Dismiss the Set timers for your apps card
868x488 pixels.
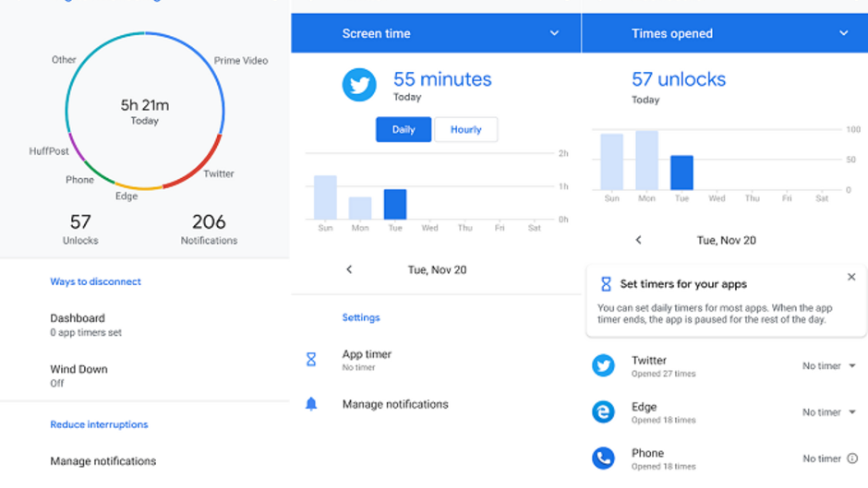851,277
